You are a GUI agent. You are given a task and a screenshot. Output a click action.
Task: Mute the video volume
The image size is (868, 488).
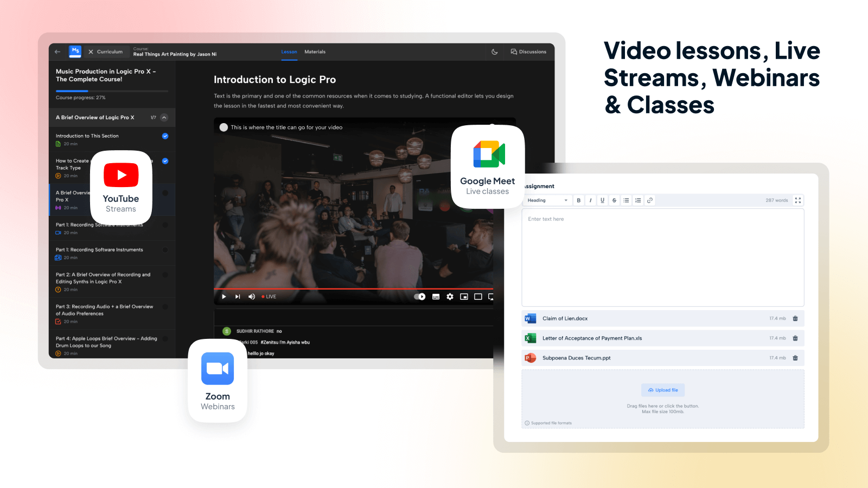click(252, 297)
